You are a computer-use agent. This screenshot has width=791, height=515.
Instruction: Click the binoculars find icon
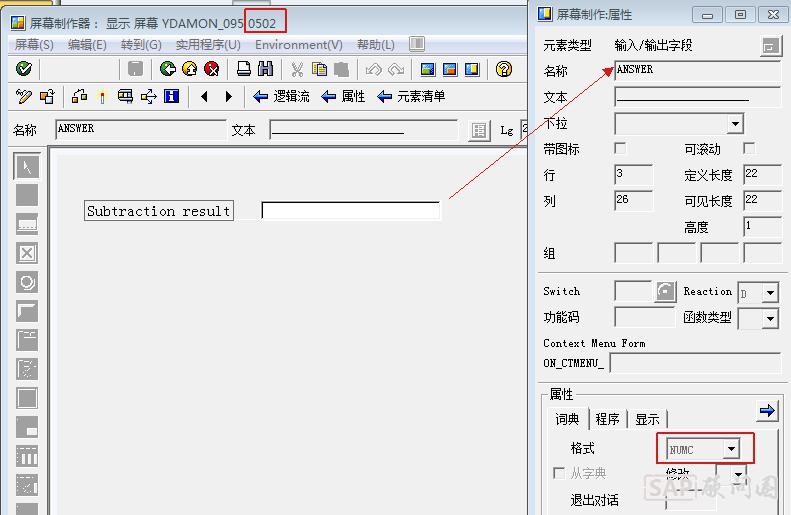(266, 69)
